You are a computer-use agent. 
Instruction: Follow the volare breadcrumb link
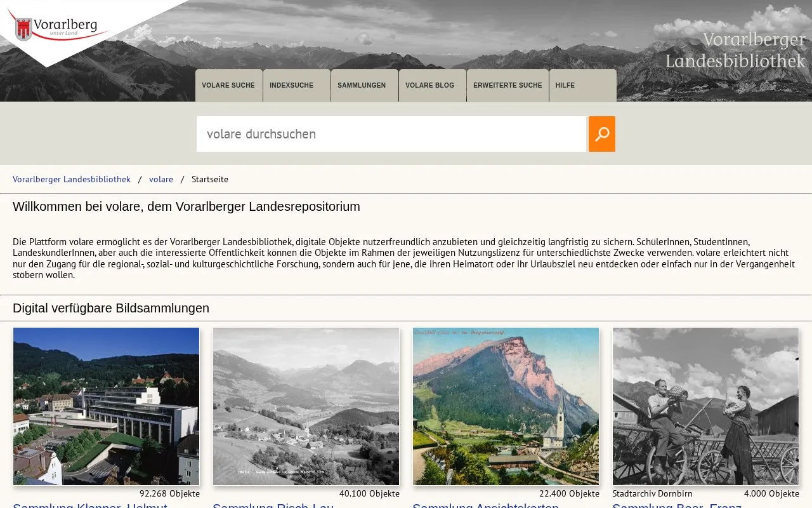click(161, 179)
